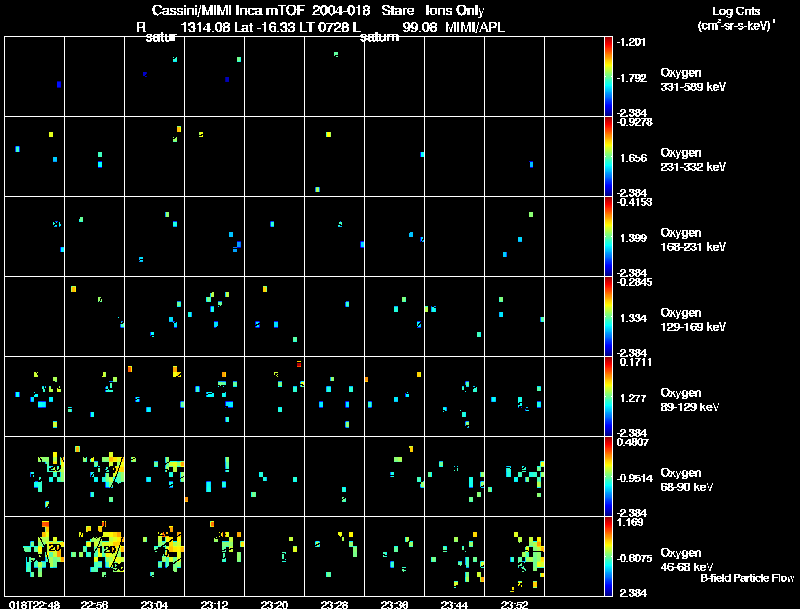
Task: Open the 46-68 keV panel at 23:52
Action: 514,556
